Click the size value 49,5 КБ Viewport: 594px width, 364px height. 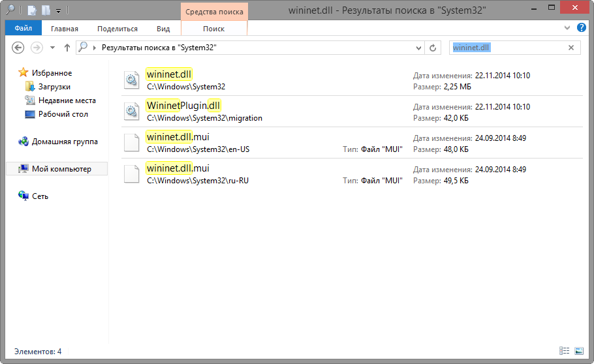[456, 181]
